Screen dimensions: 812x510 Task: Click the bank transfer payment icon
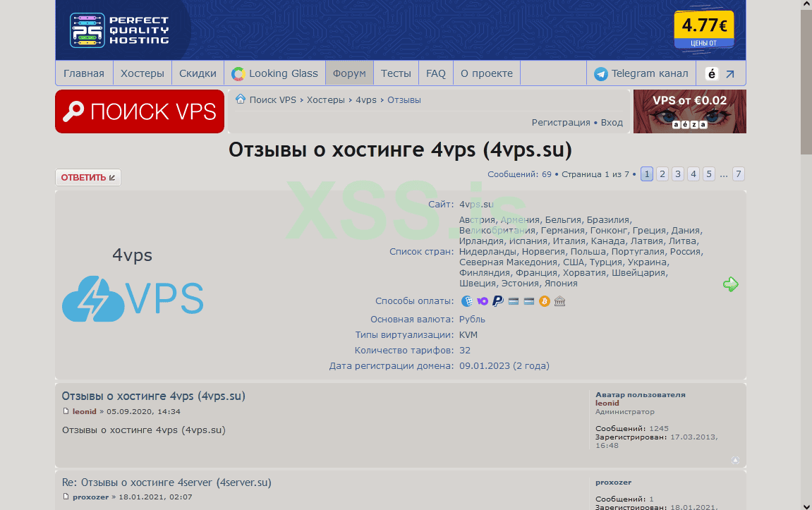(560, 301)
